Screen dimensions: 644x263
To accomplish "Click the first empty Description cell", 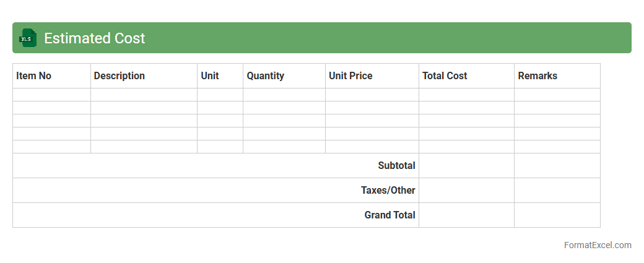I will pos(144,95).
